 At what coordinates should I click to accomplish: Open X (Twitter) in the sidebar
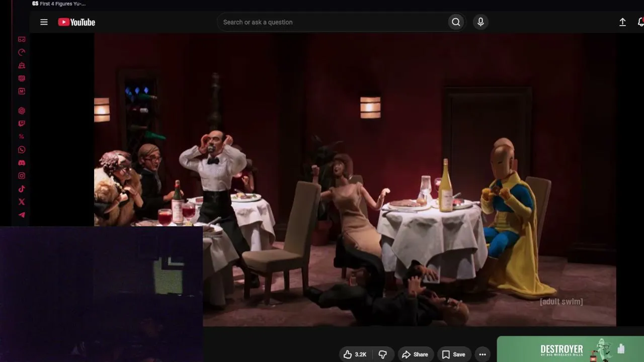22,202
